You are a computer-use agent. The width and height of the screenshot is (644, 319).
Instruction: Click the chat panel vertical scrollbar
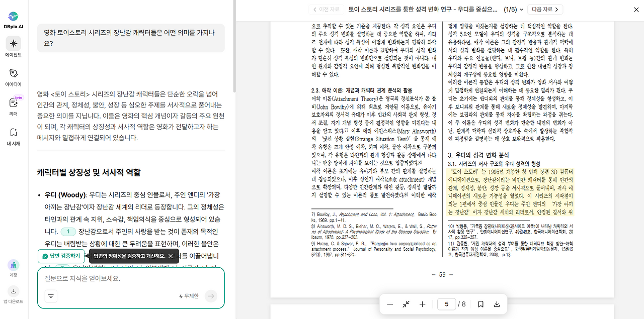233,46
